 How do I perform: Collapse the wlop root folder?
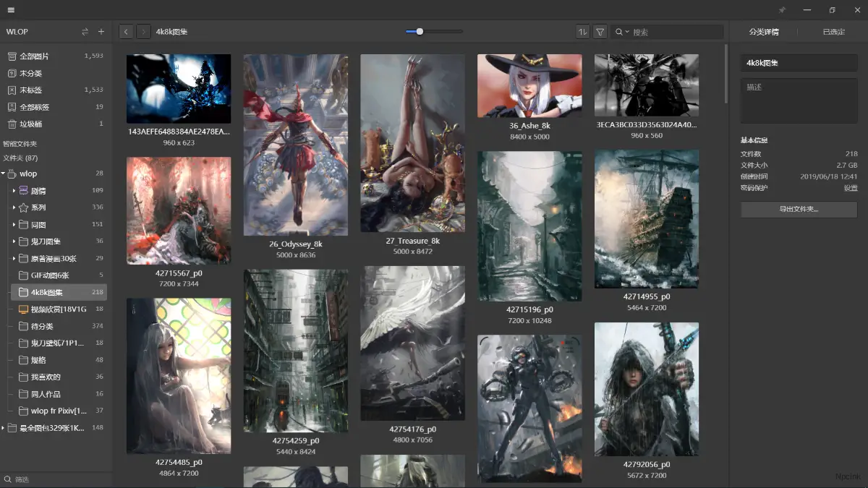tap(4, 174)
